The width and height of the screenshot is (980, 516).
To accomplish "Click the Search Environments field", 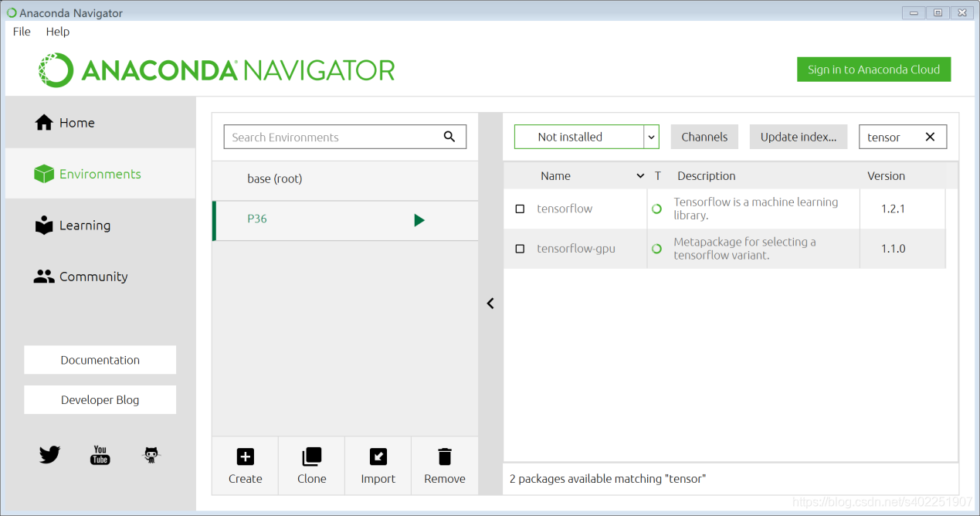I will click(345, 137).
